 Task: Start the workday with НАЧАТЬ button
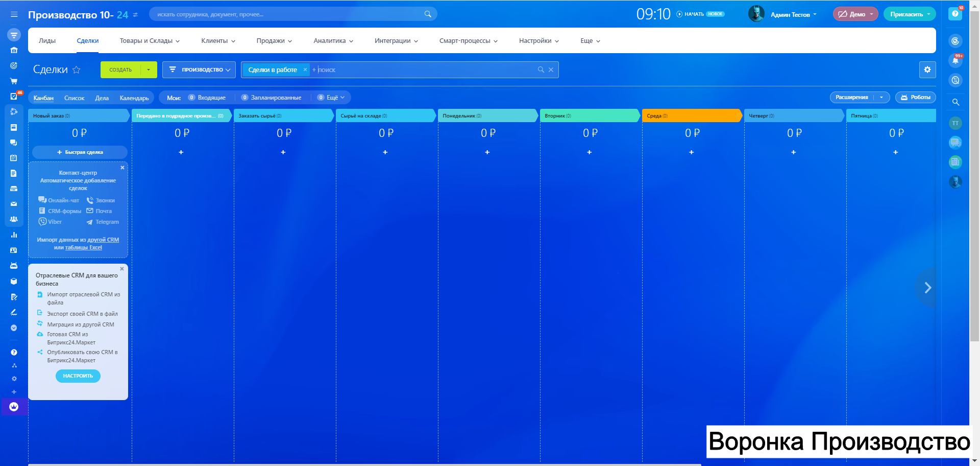tap(690, 14)
